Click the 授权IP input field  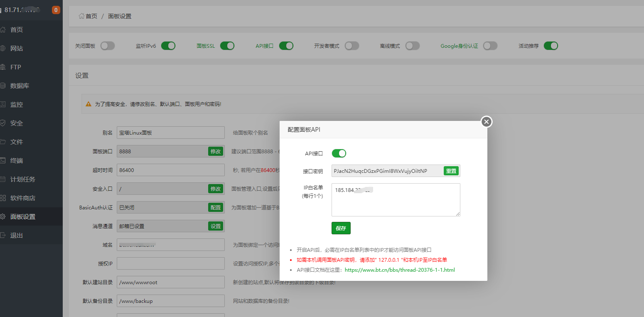(171, 263)
